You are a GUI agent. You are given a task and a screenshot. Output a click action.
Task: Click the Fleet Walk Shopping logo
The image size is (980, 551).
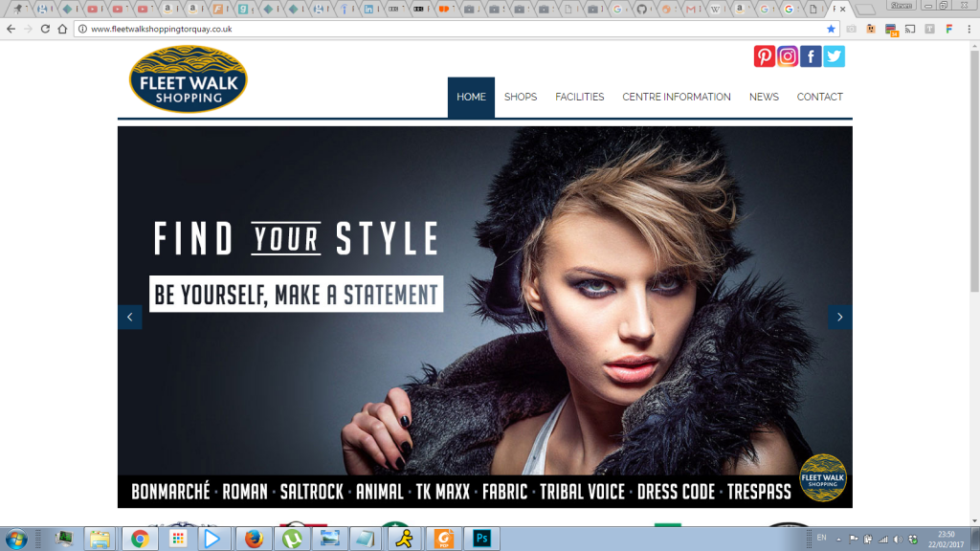tap(189, 79)
